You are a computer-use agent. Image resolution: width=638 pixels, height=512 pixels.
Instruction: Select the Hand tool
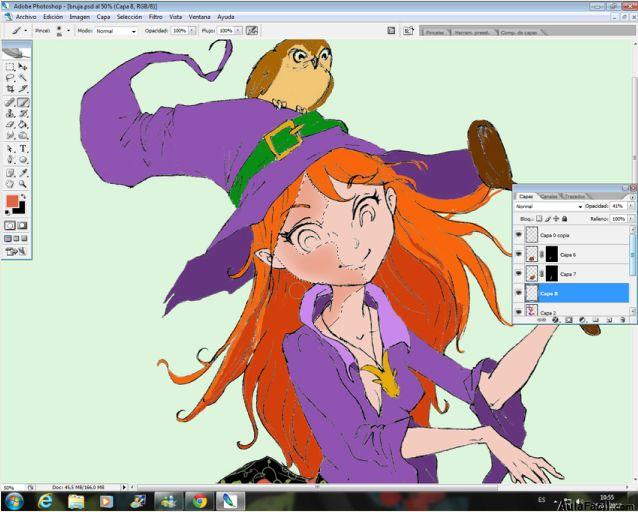10,184
